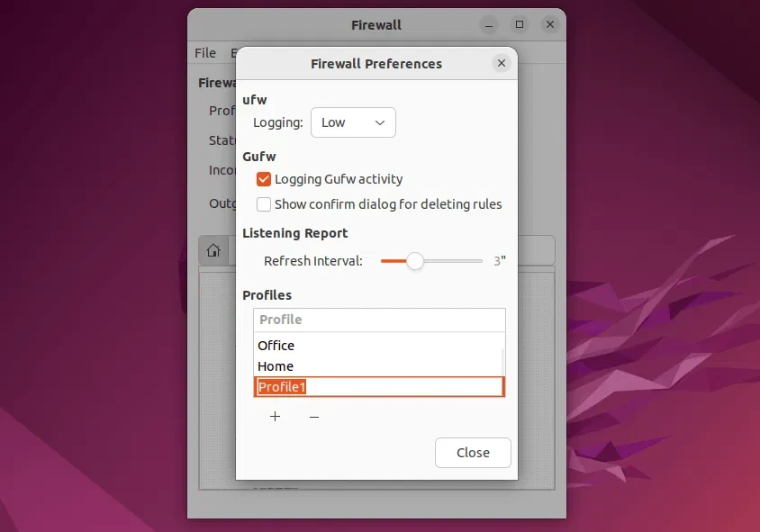Enable Show confirm dialog for deleting rules
This screenshot has height=532, width=760.
click(x=264, y=204)
